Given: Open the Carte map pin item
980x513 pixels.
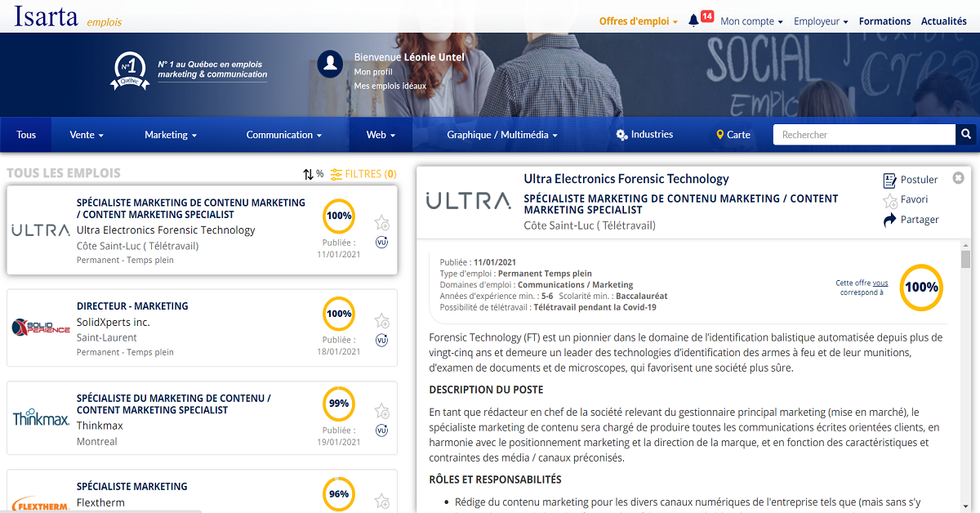Looking at the screenshot, I should [x=733, y=135].
